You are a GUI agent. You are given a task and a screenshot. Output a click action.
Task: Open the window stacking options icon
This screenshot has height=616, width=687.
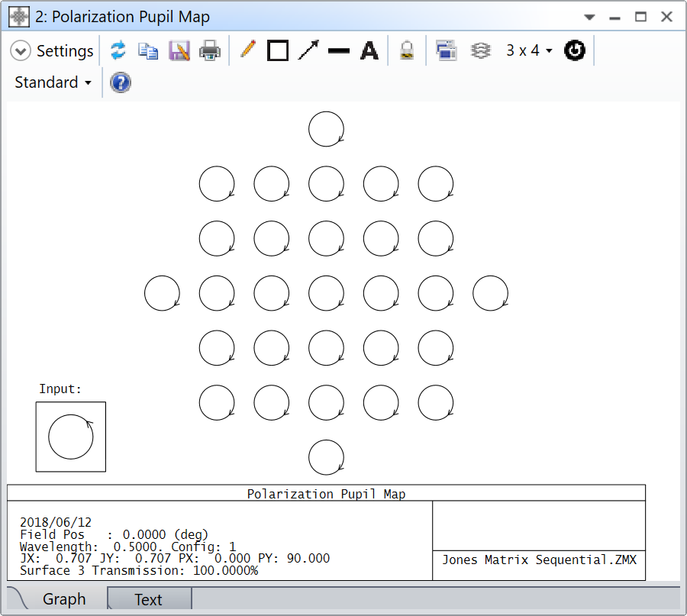tap(479, 50)
